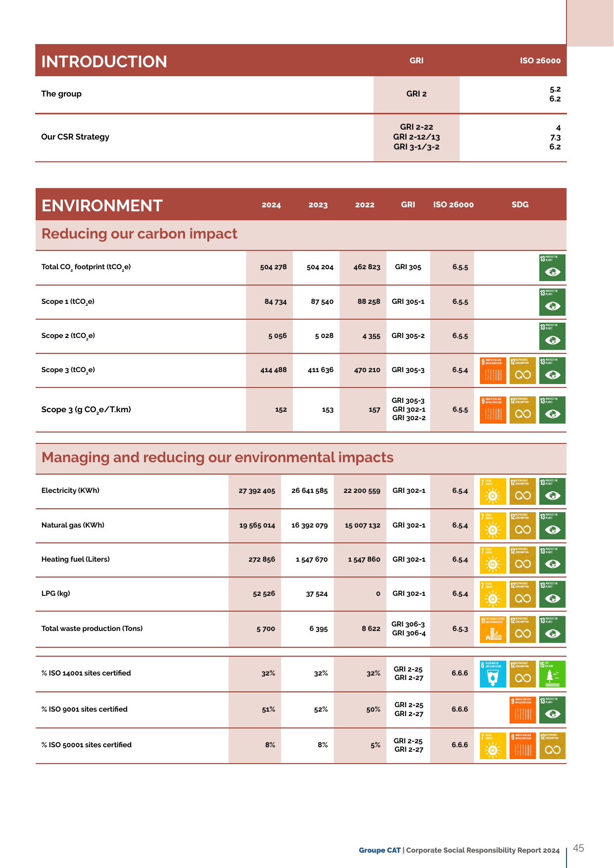Viewport: 614px width, 868px height.
Task: Click SDG 12 icon in Electricity row
Action: [522, 491]
